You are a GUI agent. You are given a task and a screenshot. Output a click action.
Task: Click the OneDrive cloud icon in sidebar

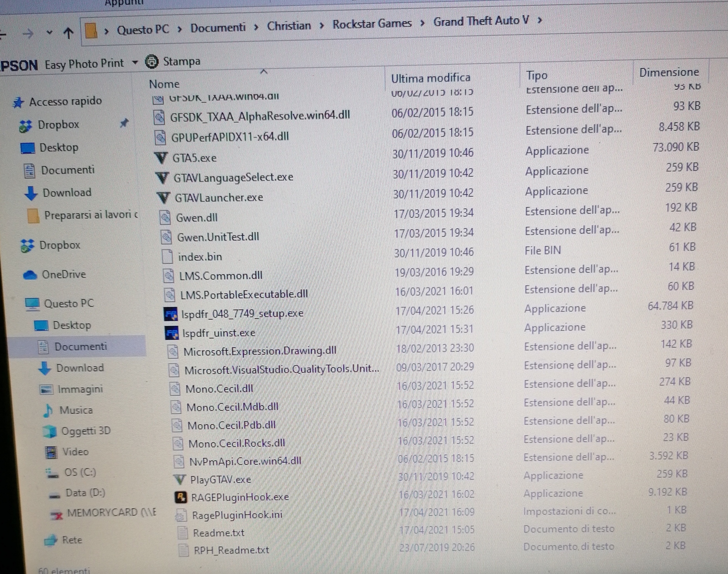(x=30, y=275)
